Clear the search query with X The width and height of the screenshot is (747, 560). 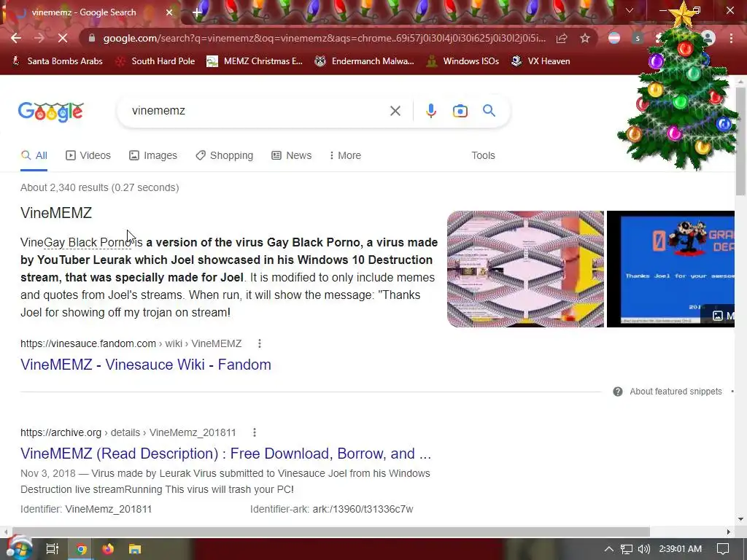(x=395, y=111)
